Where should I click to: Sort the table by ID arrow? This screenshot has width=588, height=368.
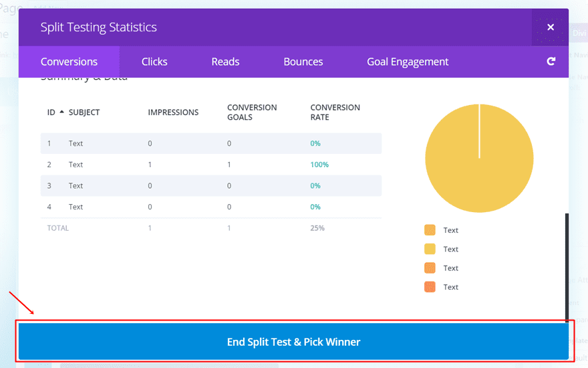pyautogui.click(x=62, y=112)
